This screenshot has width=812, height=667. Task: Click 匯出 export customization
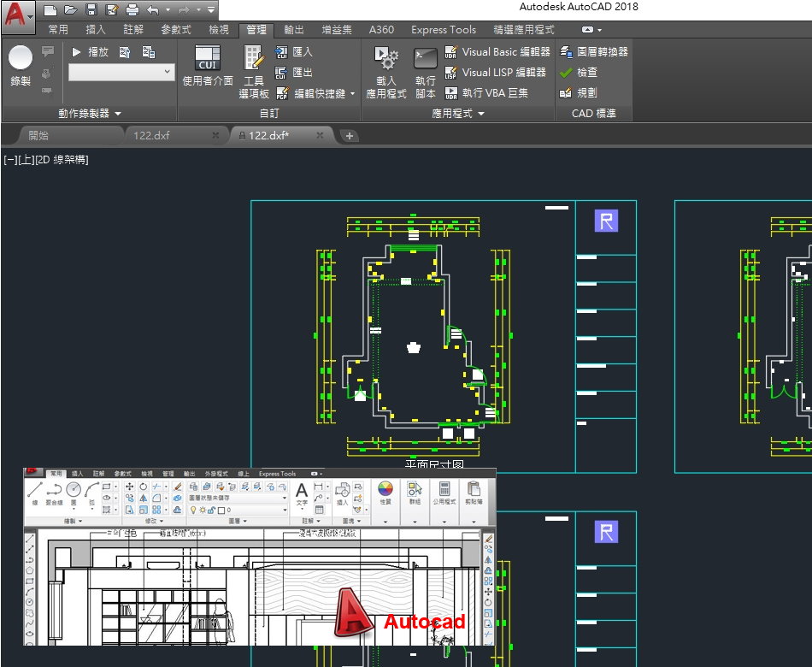pyautogui.click(x=294, y=72)
